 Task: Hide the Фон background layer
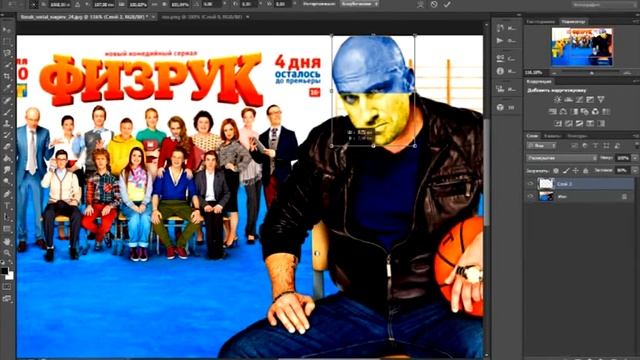coord(530,197)
